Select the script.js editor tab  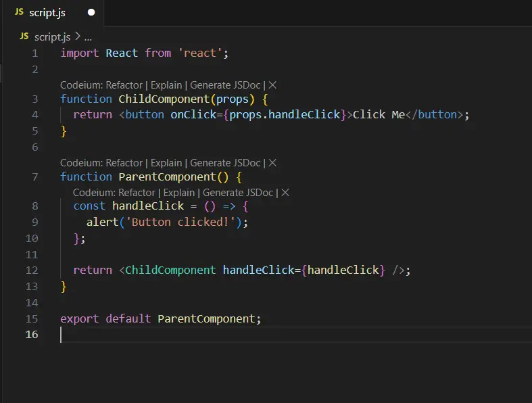pyautogui.click(x=53, y=13)
